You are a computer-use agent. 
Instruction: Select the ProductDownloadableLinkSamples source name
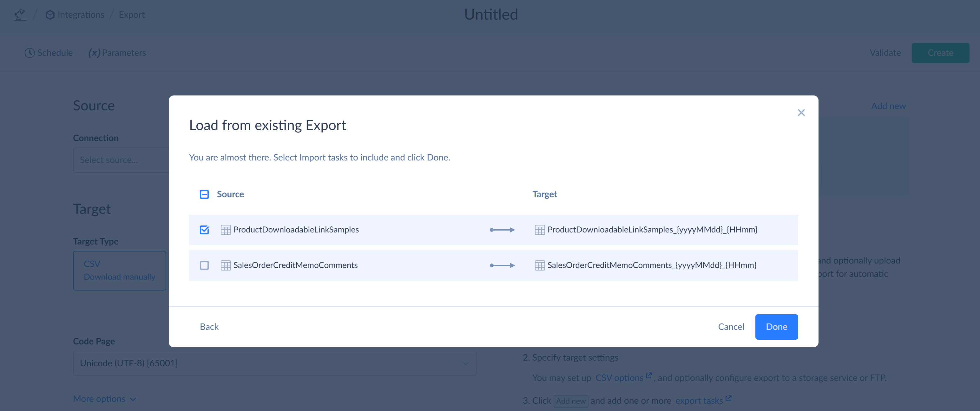[296, 230]
